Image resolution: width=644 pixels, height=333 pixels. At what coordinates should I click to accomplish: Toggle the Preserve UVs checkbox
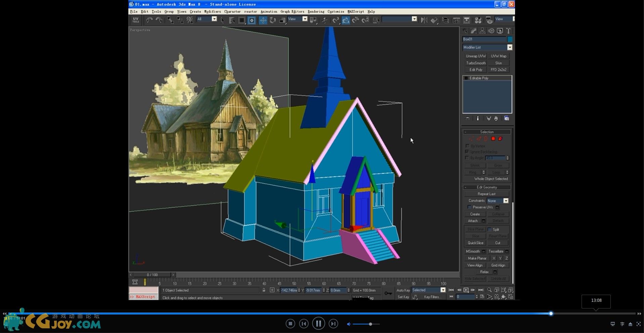469,207
